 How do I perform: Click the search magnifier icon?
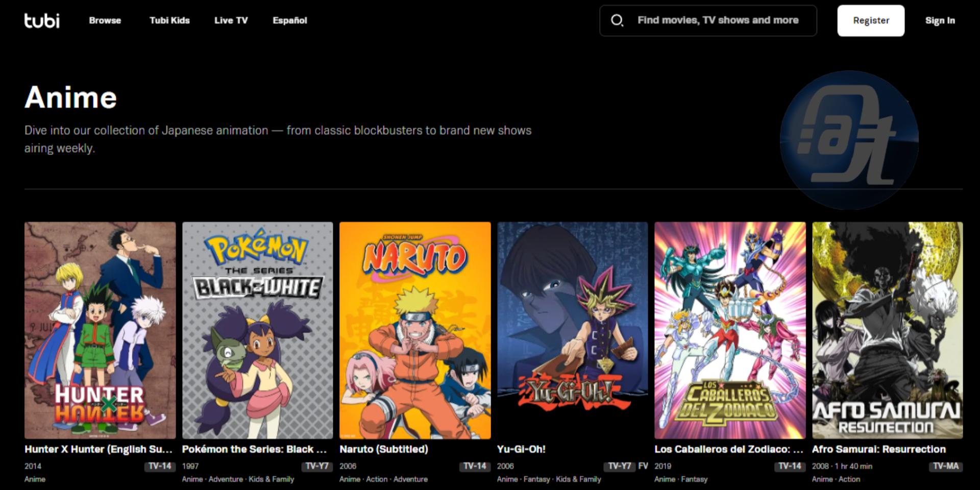click(617, 20)
